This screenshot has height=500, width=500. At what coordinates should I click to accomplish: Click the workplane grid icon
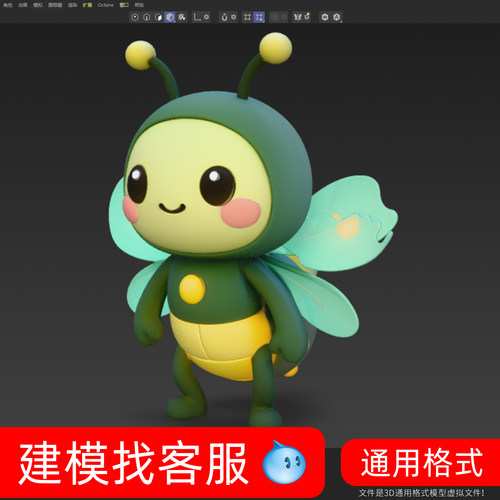point(247,17)
